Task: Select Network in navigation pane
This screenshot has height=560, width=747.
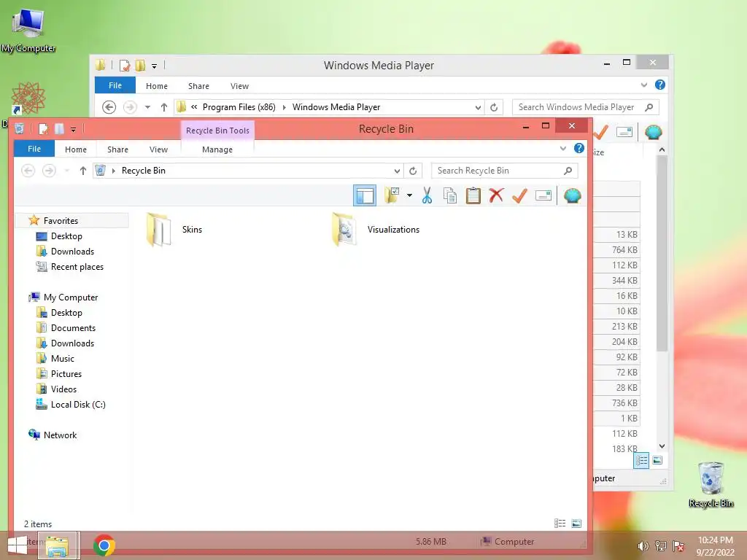Action: (x=60, y=435)
